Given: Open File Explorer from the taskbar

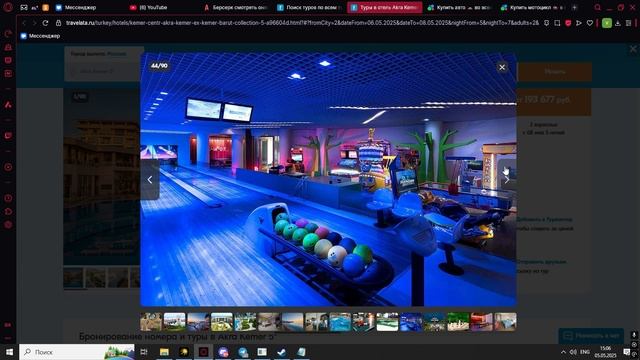Looking at the screenshot, I should click(x=164, y=352).
